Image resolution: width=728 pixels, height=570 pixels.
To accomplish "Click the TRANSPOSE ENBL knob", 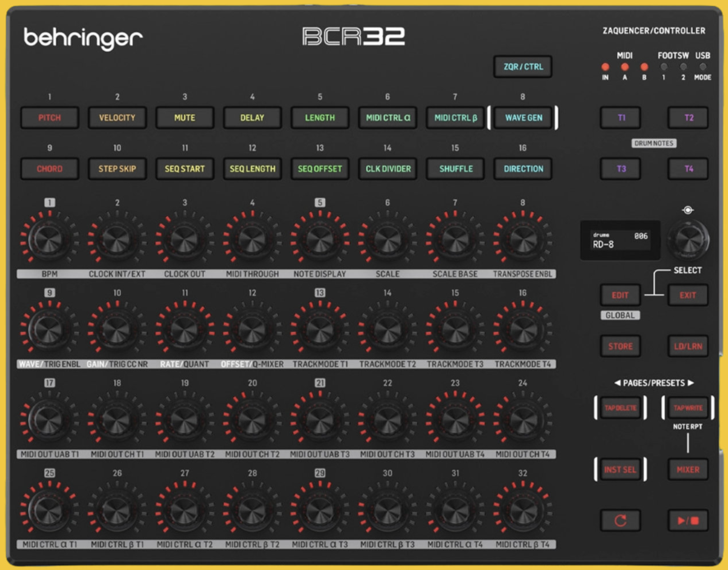I will point(522,239).
